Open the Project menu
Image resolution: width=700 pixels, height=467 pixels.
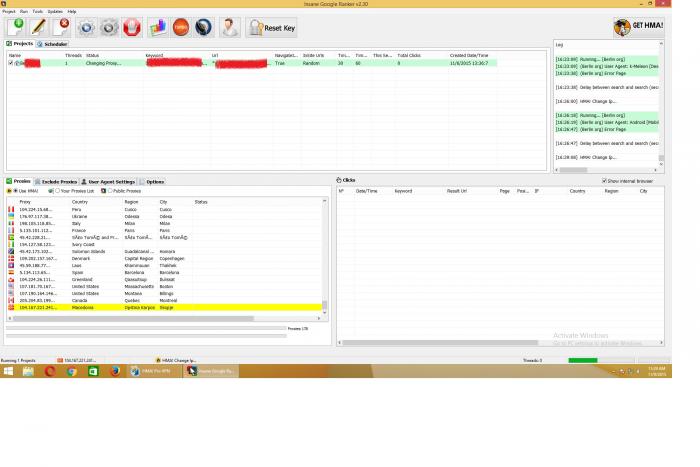(x=9, y=11)
